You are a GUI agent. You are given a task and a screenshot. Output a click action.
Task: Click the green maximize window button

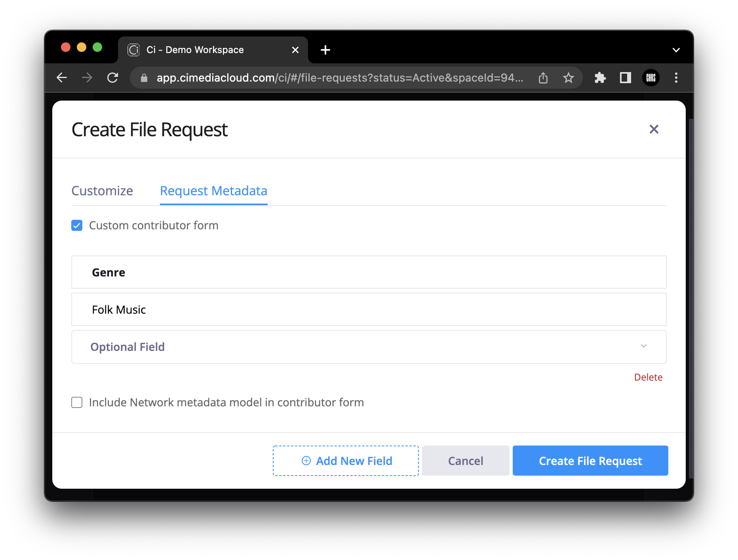point(97,48)
